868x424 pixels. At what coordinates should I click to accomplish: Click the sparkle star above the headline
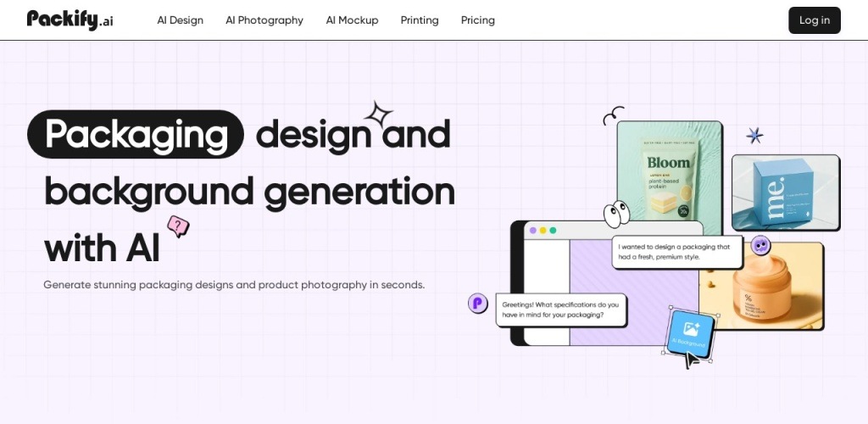click(378, 116)
